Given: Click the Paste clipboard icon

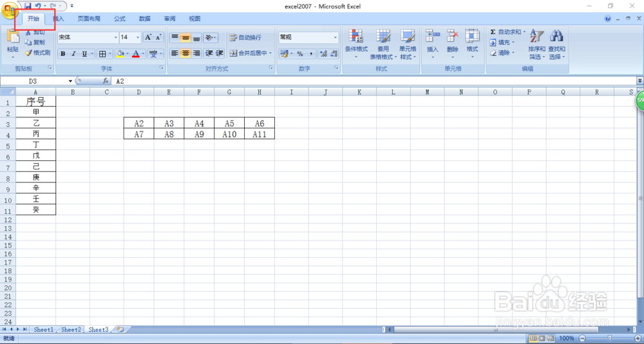Looking at the screenshot, I should coord(13,37).
